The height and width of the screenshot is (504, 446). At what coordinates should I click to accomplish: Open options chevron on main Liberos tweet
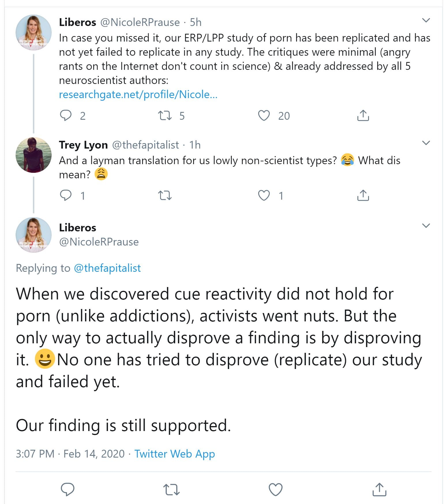point(426,226)
